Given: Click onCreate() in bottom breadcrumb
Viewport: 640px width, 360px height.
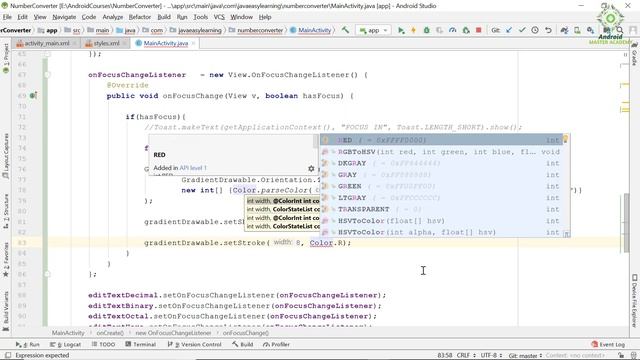Looking at the screenshot, I should click(110, 333).
